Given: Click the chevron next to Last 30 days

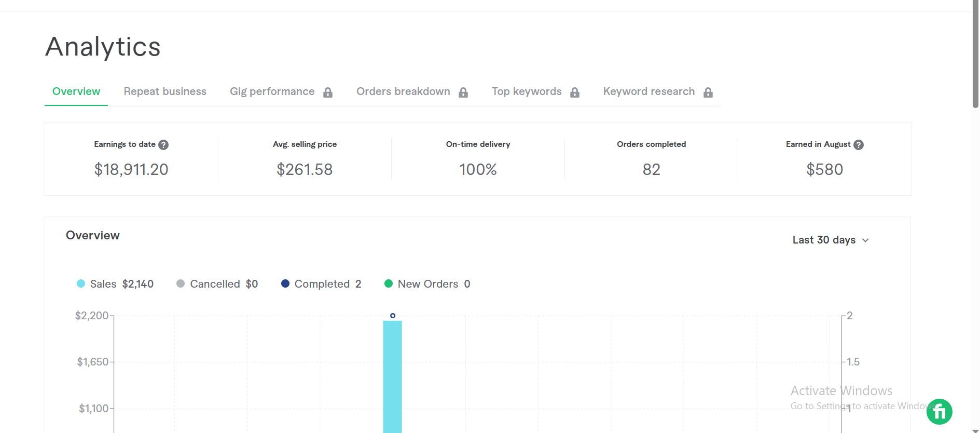Looking at the screenshot, I should (x=865, y=240).
